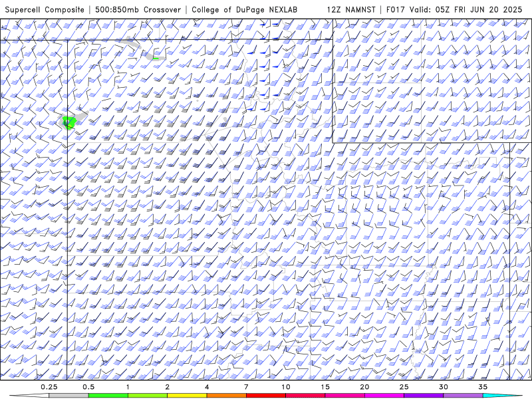The width and height of the screenshot is (532, 399).
Task: Click the magenta 20–25 colorbar segment
Action: pos(384,396)
